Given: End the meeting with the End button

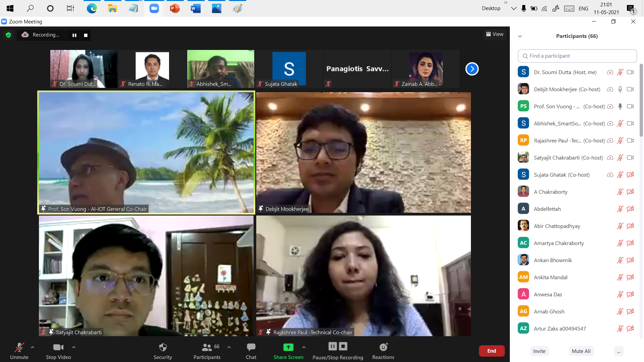Looking at the screenshot, I should tap(492, 351).
